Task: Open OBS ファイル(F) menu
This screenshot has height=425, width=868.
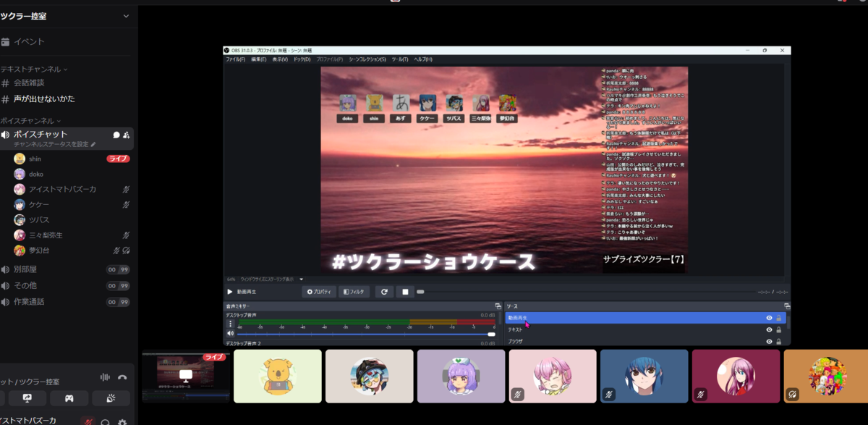Action: [x=236, y=59]
